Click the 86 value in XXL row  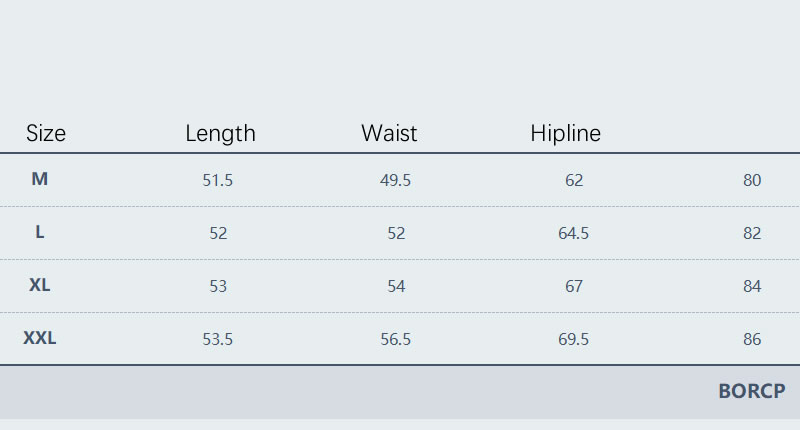pos(753,340)
